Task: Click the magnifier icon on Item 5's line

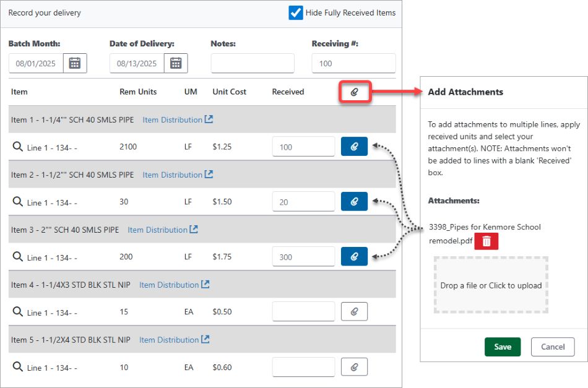Action: (x=17, y=366)
